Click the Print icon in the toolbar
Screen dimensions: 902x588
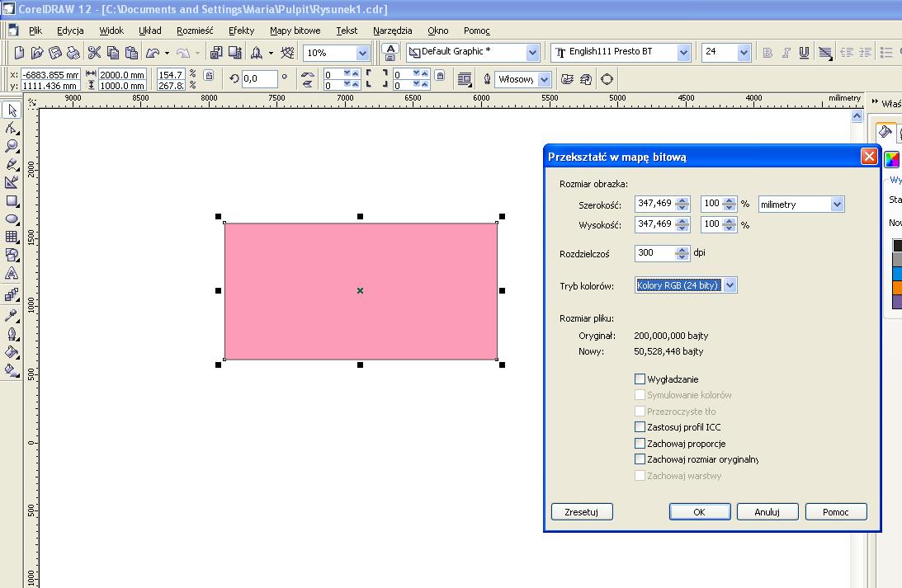point(73,53)
